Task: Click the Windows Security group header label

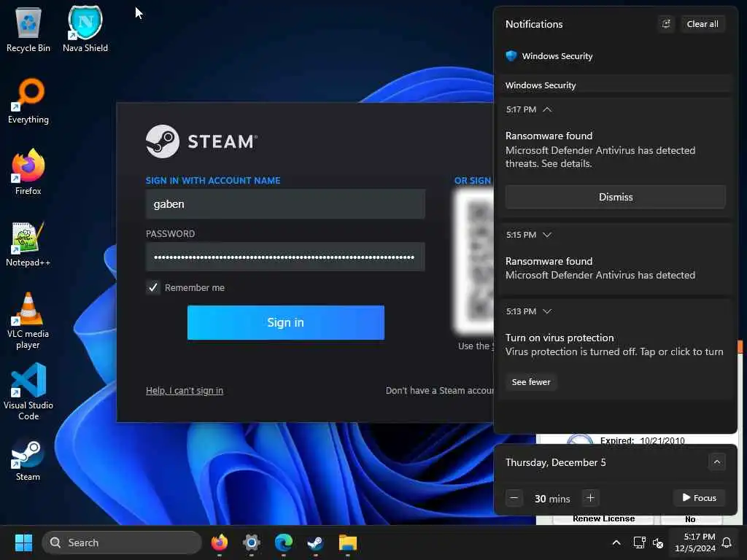Action: [x=541, y=85]
